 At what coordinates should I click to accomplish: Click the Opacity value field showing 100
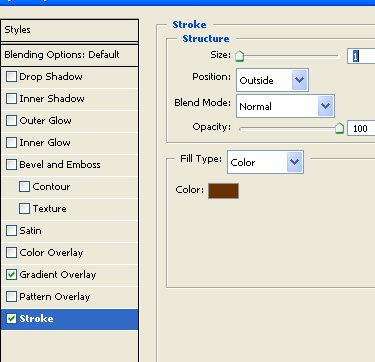[x=361, y=128]
